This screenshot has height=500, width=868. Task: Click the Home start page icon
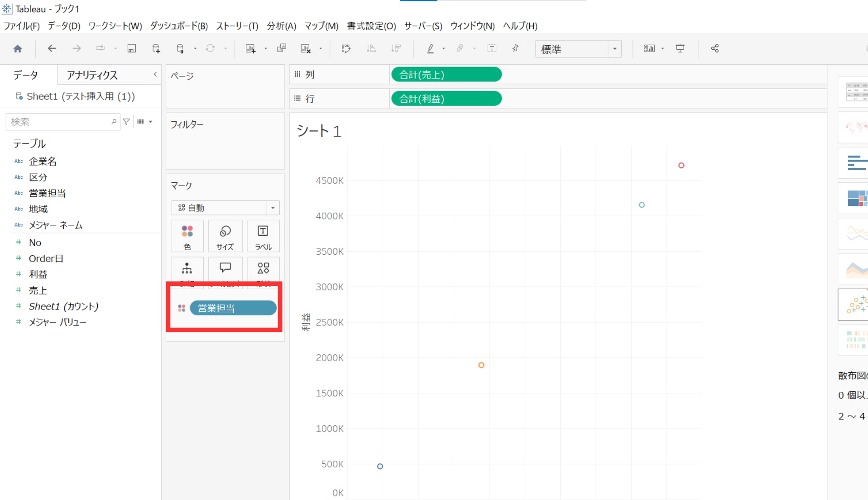pyautogui.click(x=18, y=48)
